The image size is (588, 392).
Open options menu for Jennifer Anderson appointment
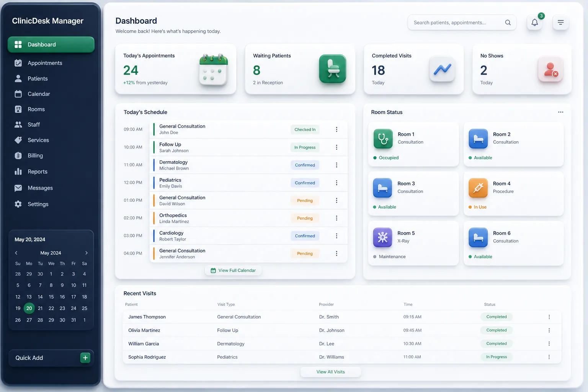tap(336, 253)
